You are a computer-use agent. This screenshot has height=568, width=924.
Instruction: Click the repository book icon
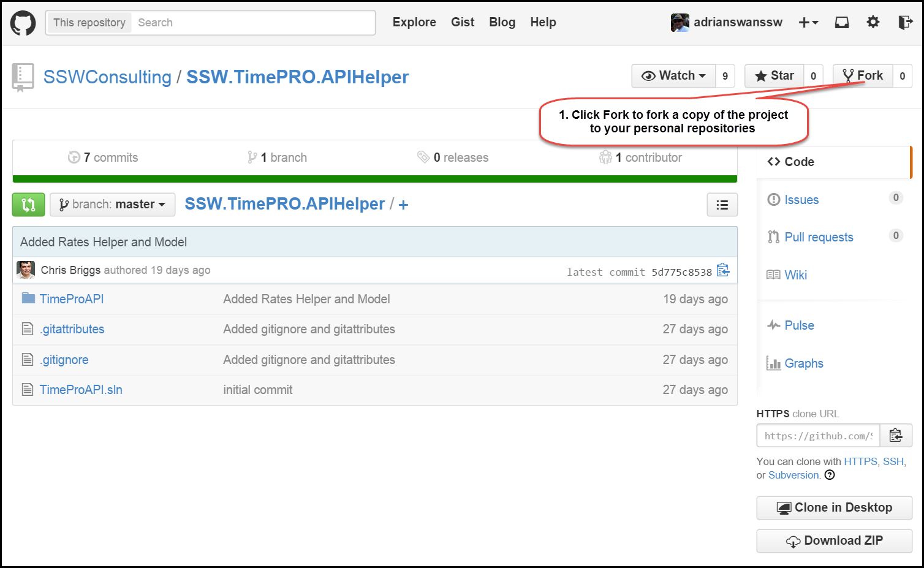click(x=23, y=77)
